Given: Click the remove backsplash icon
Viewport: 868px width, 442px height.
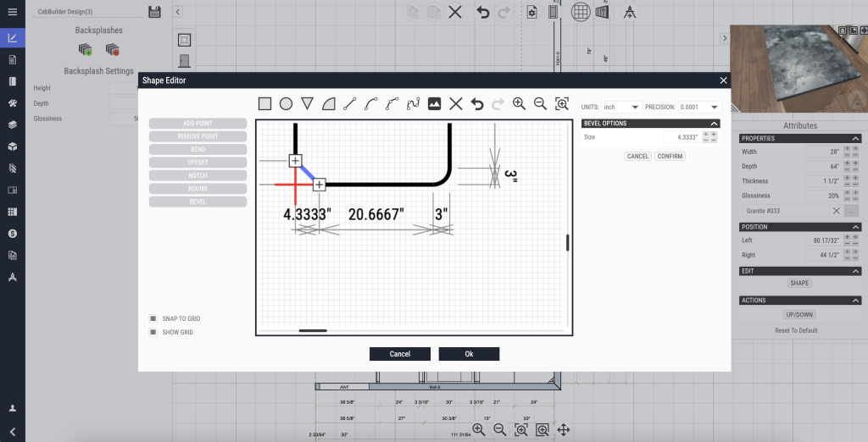Looking at the screenshot, I should 113,50.
